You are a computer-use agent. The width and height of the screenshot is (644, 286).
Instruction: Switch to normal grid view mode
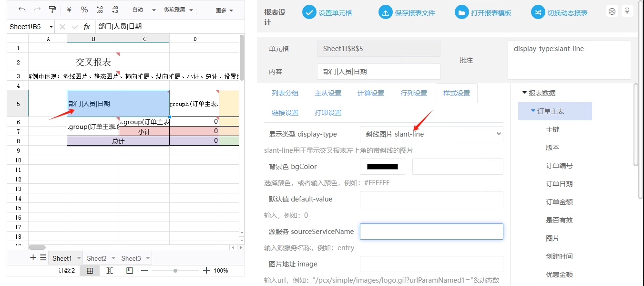click(x=90, y=271)
